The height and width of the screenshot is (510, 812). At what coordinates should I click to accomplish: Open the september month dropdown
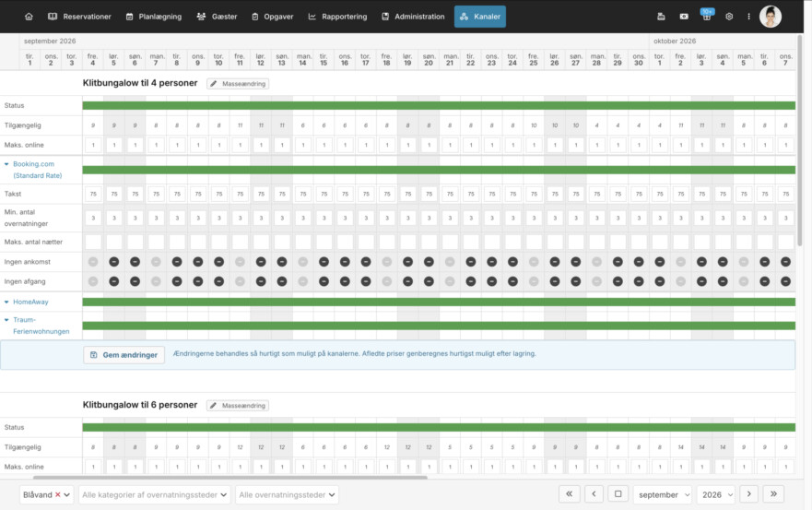point(663,495)
